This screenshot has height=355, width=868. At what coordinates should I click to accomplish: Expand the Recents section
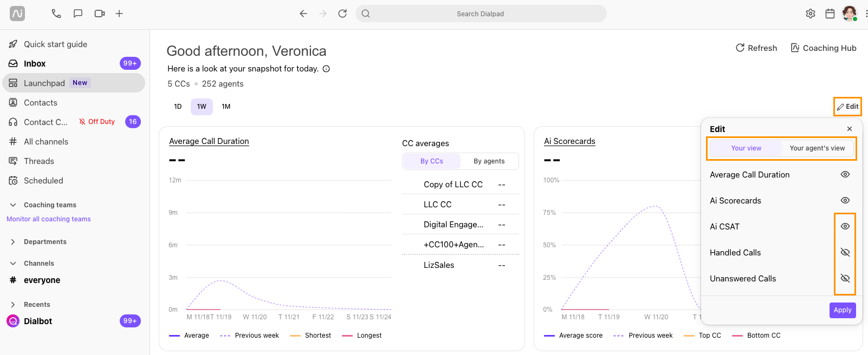[x=13, y=305]
